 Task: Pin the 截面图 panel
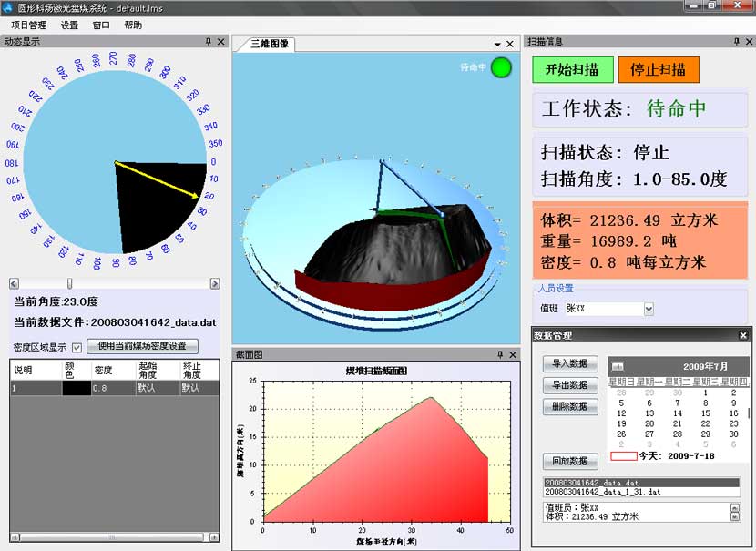click(x=499, y=354)
